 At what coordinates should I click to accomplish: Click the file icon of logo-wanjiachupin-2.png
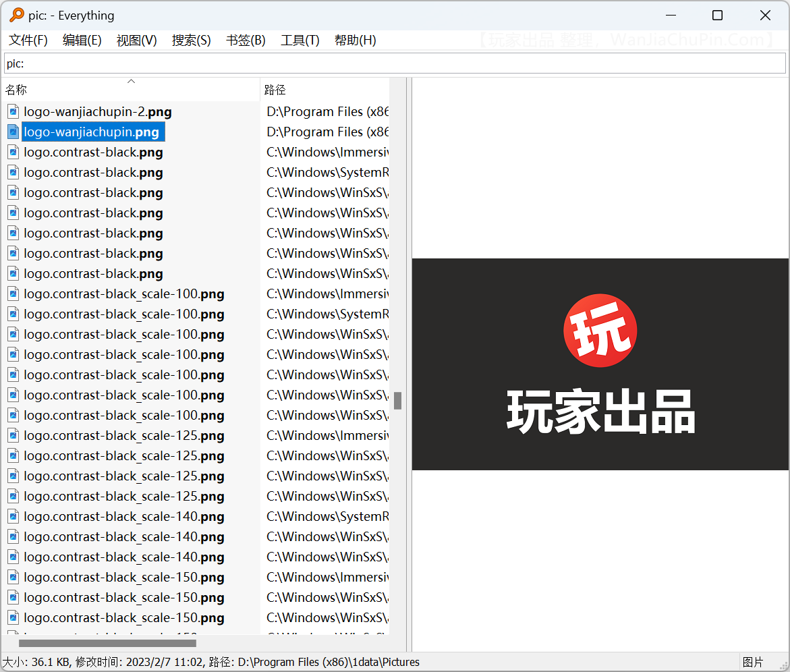pos(13,111)
